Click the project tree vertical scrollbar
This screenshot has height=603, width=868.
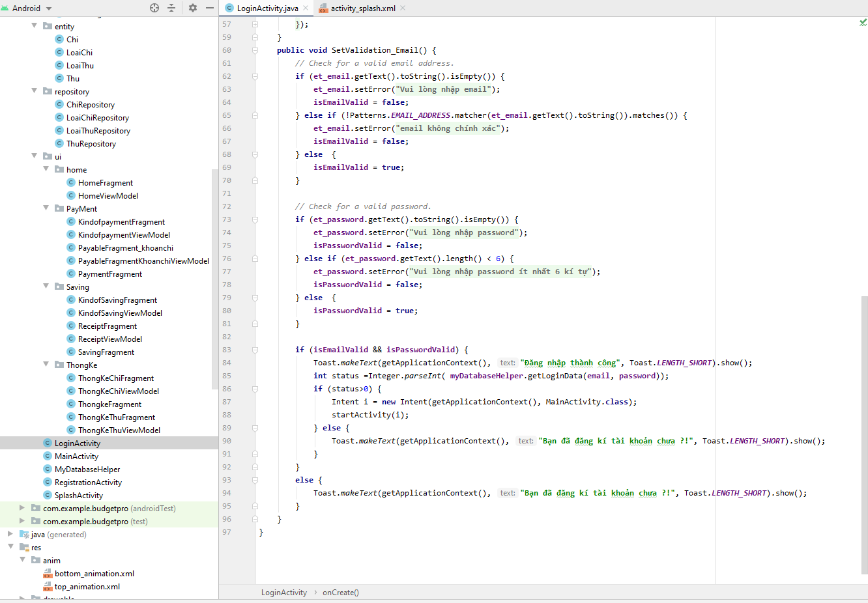[x=215, y=280]
